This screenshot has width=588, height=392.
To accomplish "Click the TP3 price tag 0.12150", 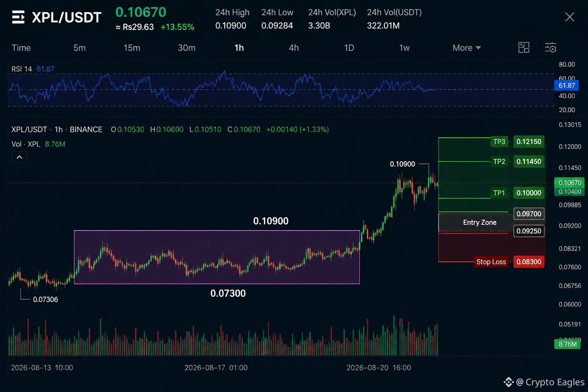I will pyautogui.click(x=529, y=142).
